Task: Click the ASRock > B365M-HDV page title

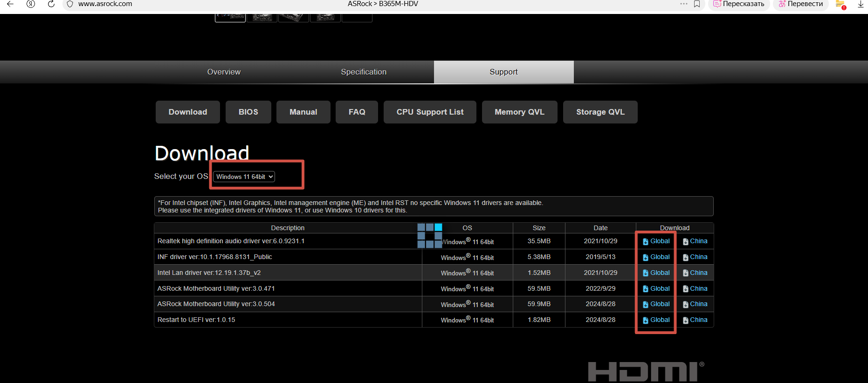Action: [383, 4]
